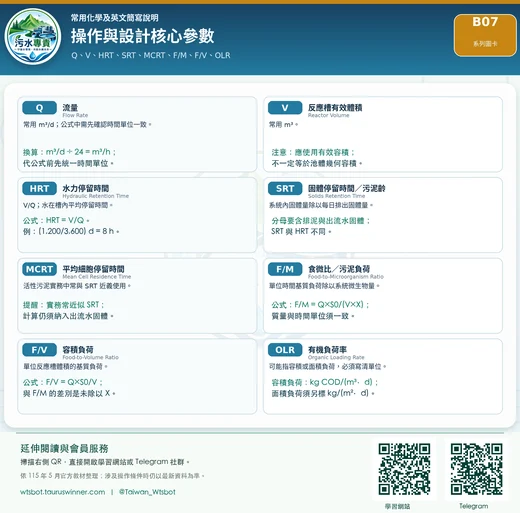The height and width of the screenshot is (513, 520).
Task: Open the wtsbot.tauruswinner.com link
Action: tap(62, 492)
